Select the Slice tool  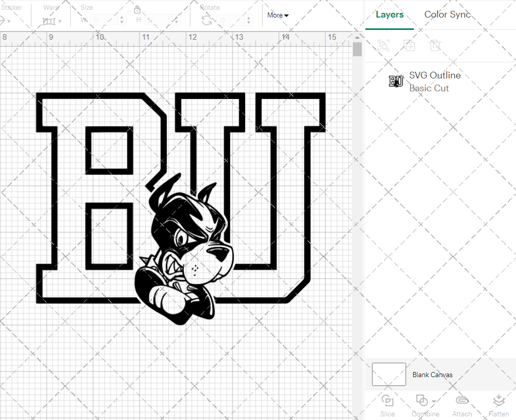click(388, 405)
